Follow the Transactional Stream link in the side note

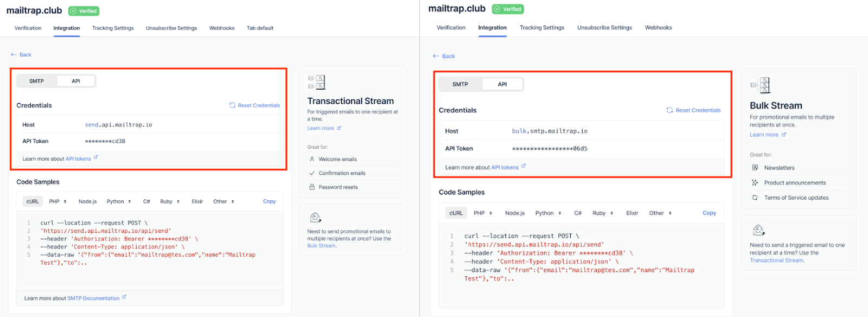click(x=776, y=261)
